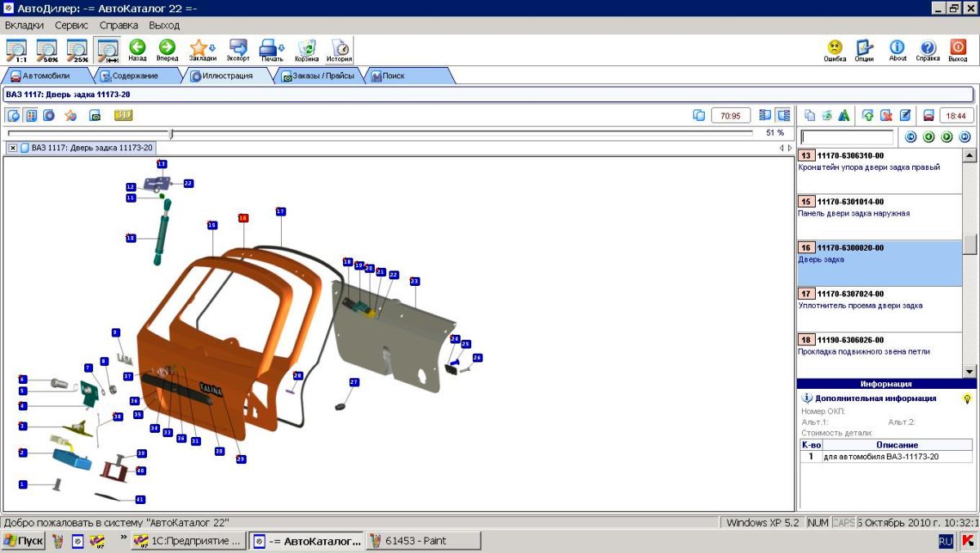Open the Опции settings
980x553 pixels.
[864, 51]
